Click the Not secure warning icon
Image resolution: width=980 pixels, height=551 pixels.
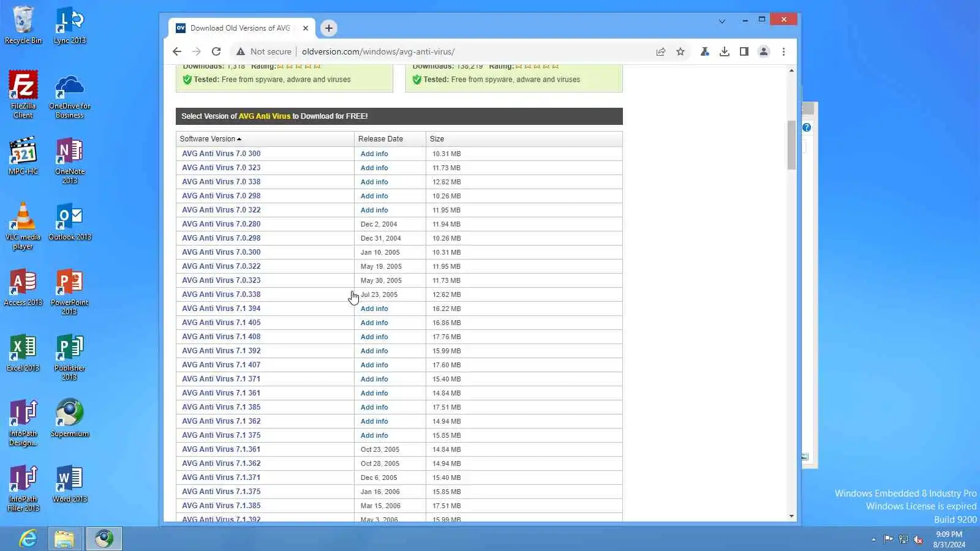coord(241,52)
